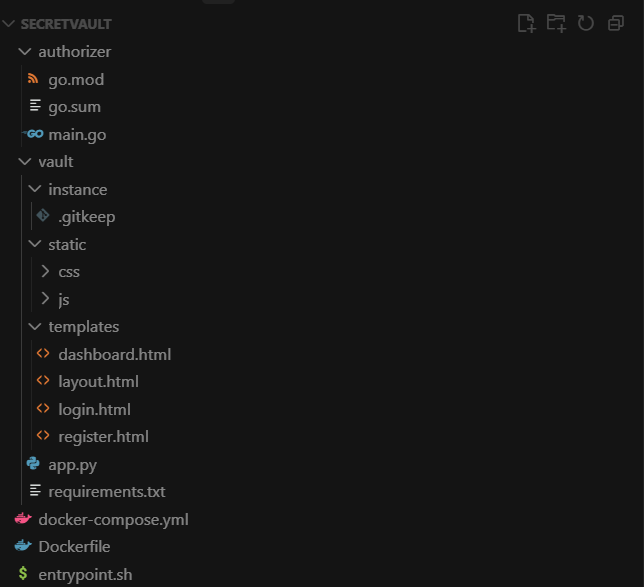Click the New Folder icon
Screen dimensions: 644x587
[x=556, y=23]
